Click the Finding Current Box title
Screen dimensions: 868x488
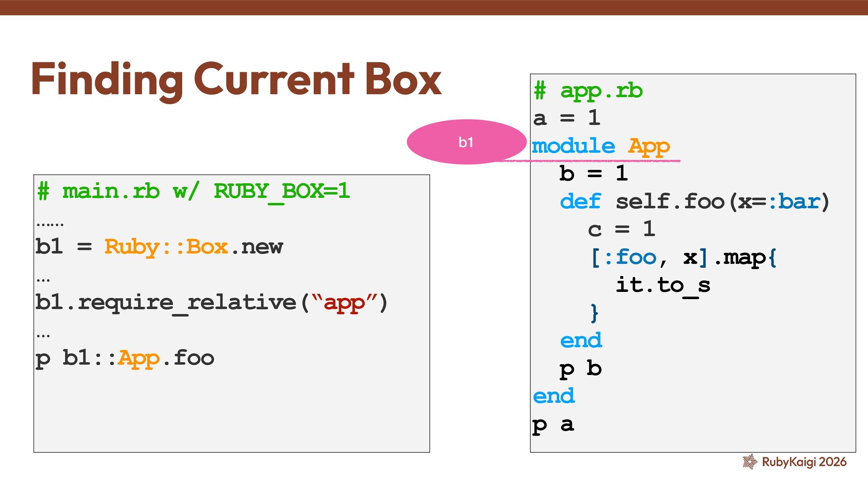236,80
